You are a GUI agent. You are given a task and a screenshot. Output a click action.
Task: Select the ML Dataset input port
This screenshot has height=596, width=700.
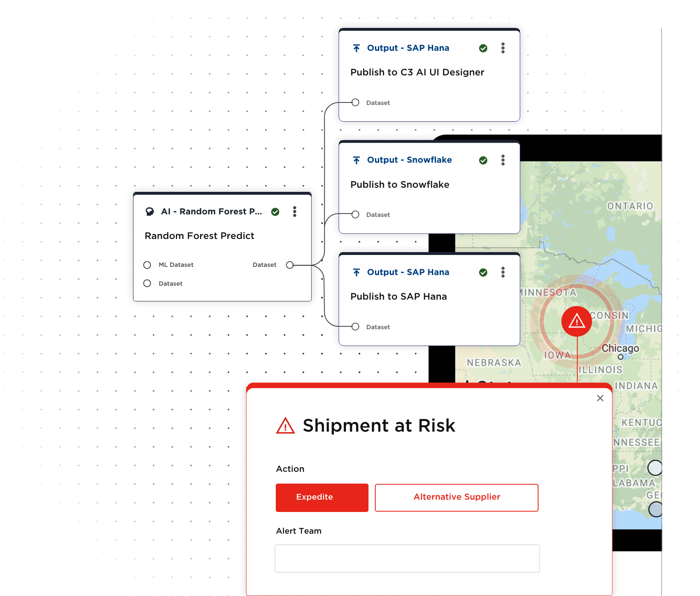click(x=147, y=265)
